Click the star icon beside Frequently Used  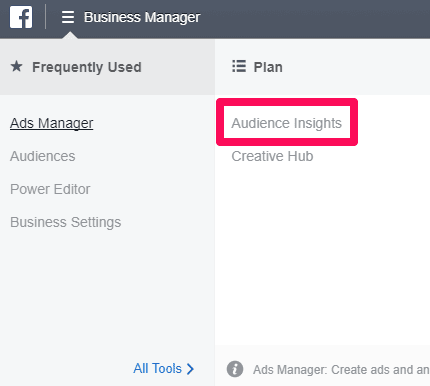click(x=16, y=67)
